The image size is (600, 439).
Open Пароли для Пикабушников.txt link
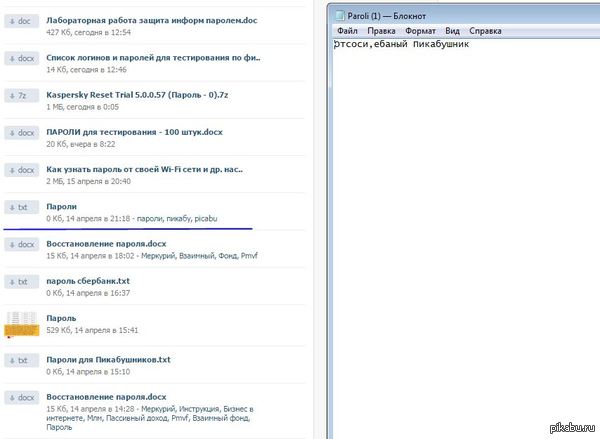click(108, 359)
